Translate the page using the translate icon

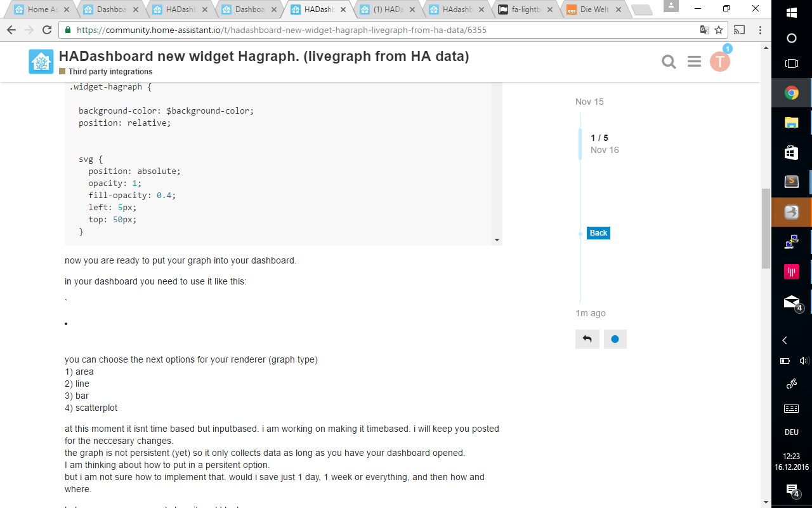706,29
